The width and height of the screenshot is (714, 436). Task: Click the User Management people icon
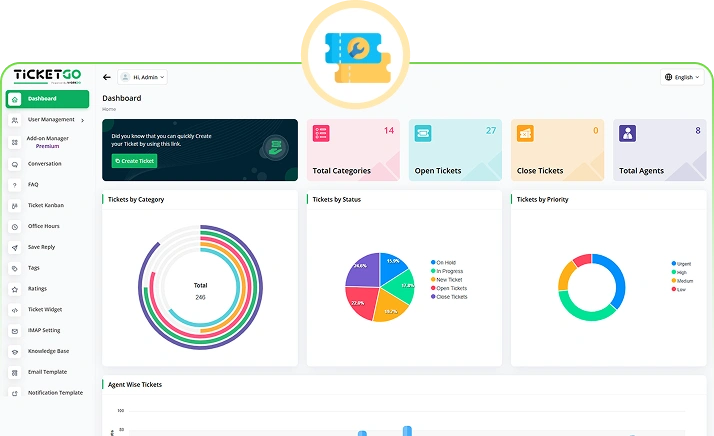point(15,120)
